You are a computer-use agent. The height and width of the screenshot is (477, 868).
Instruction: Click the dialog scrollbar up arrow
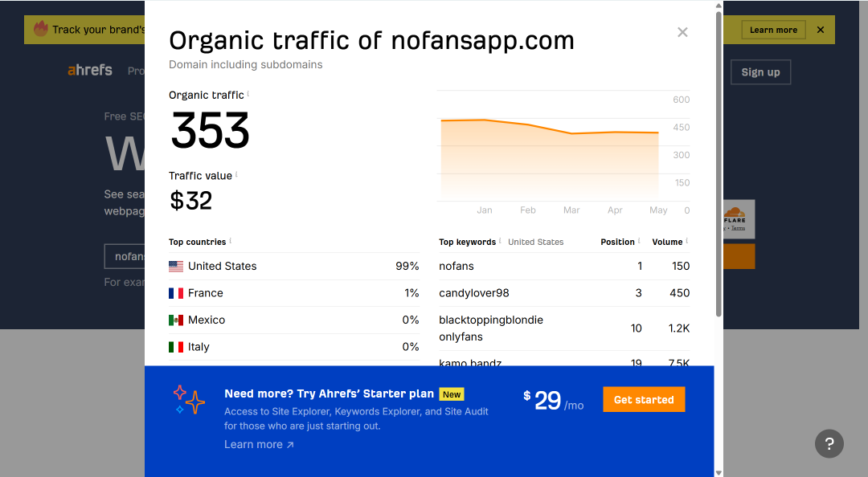pos(719,6)
